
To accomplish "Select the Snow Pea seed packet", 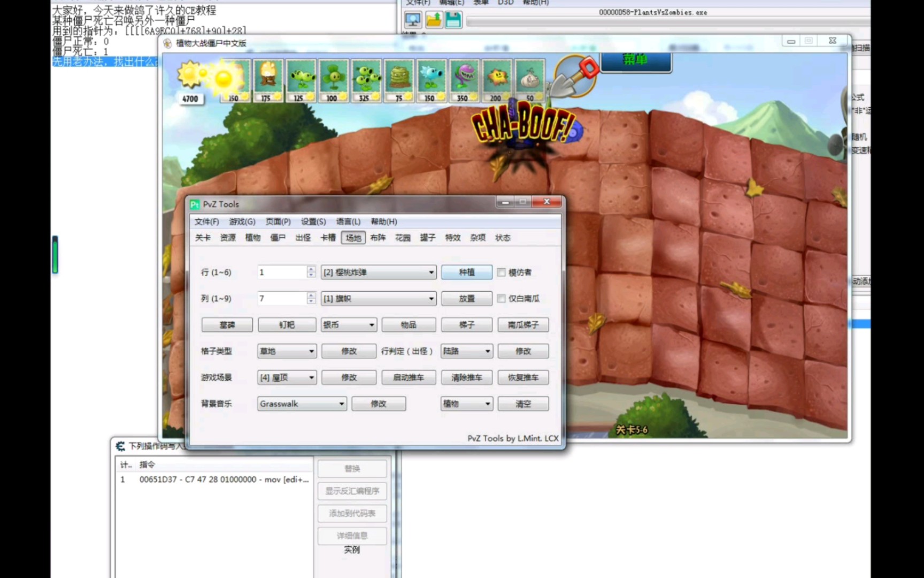I will 432,80.
